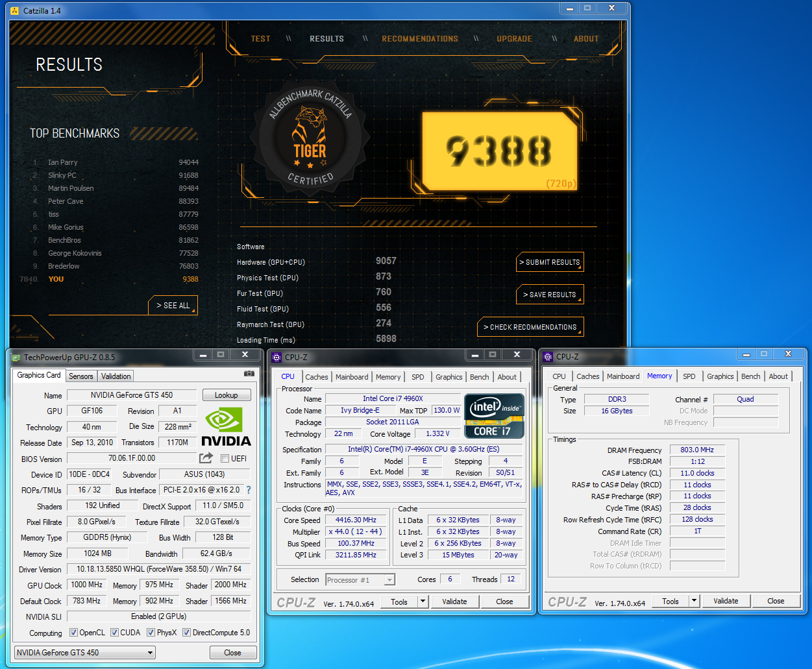Image resolution: width=812 pixels, height=669 pixels.
Task: Click the Memory Type GDDR5 (Hynix) field
Action: click(x=107, y=537)
